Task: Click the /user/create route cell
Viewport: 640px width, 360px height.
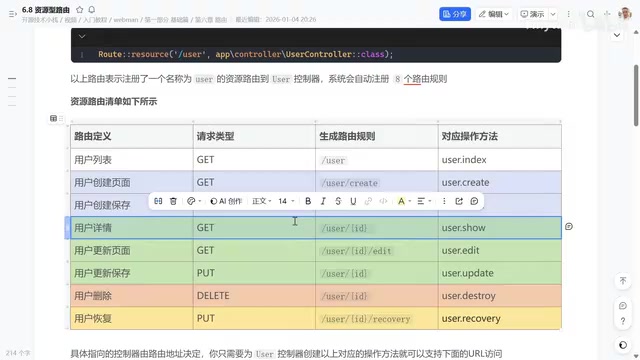Action: (376, 182)
